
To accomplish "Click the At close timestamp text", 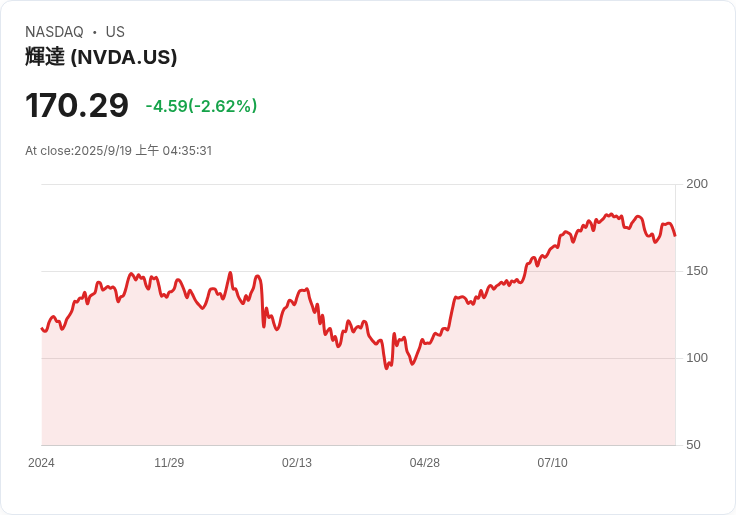I will (x=118, y=151).
